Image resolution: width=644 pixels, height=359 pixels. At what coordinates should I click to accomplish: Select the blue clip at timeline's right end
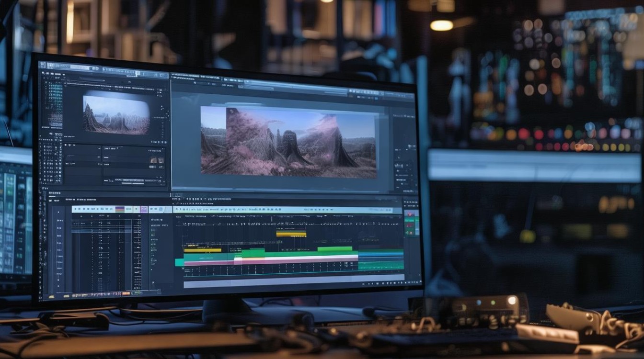(381, 254)
